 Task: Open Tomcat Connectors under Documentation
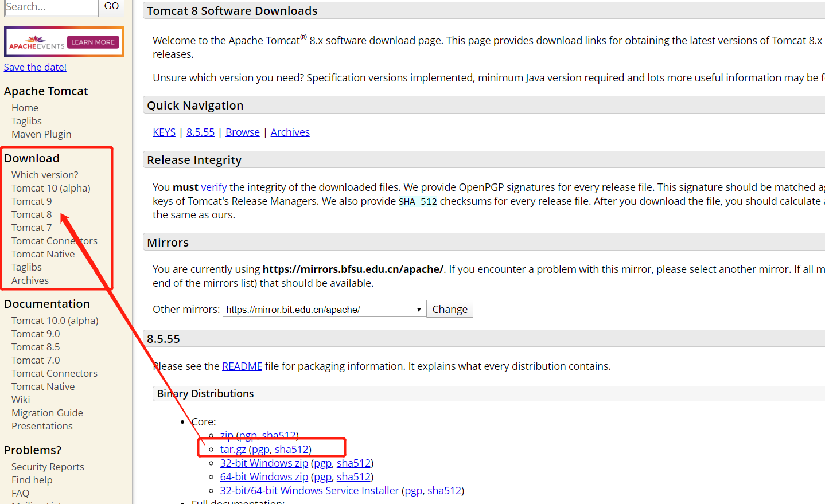[55, 373]
